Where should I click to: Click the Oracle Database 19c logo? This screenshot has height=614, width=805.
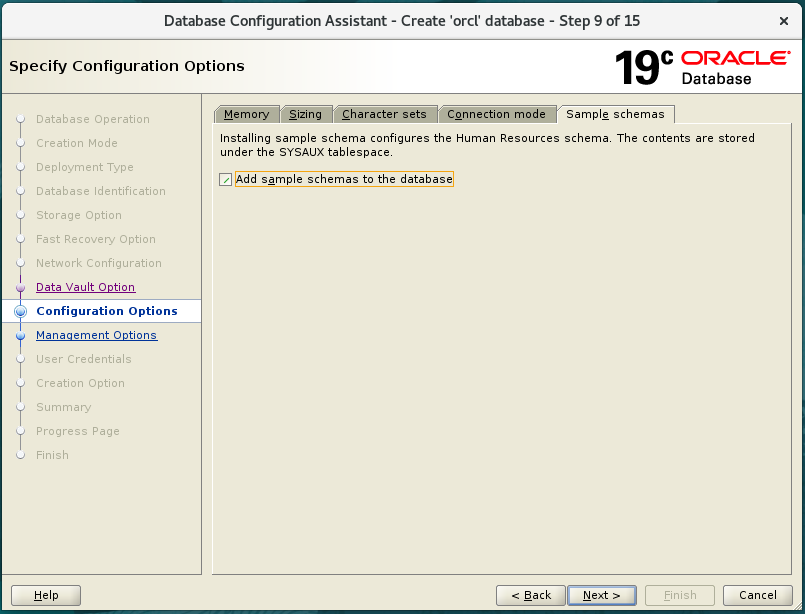click(702, 67)
